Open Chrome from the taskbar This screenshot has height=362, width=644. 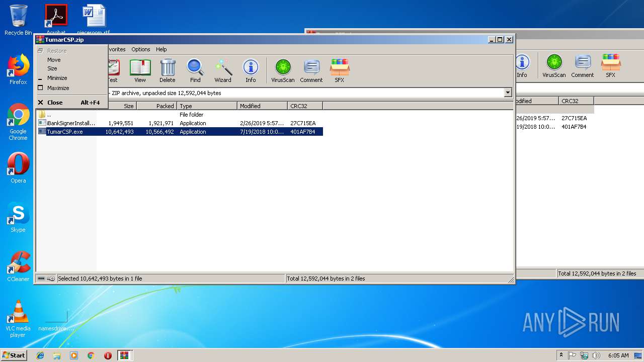(x=91, y=355)
